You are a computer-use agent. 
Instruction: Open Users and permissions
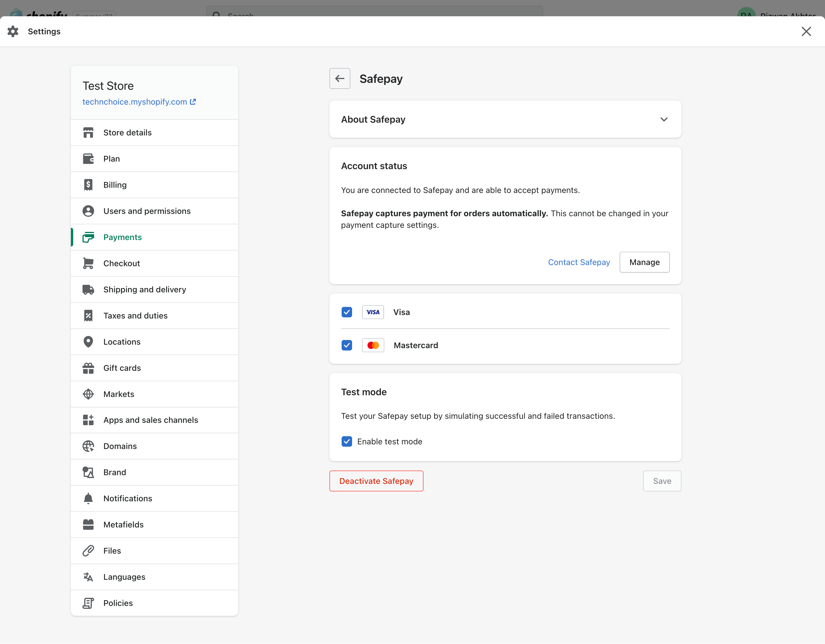coord(155,211)
